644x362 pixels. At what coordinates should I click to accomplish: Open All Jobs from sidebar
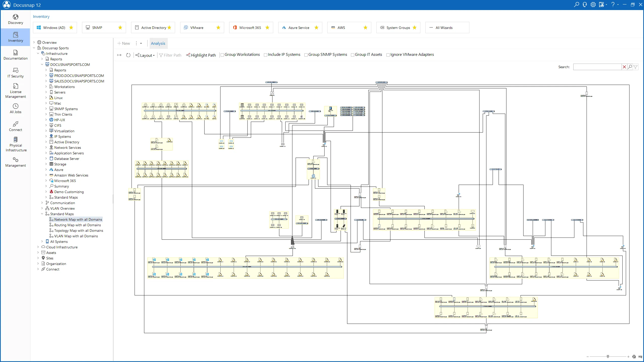pos(15,109)
